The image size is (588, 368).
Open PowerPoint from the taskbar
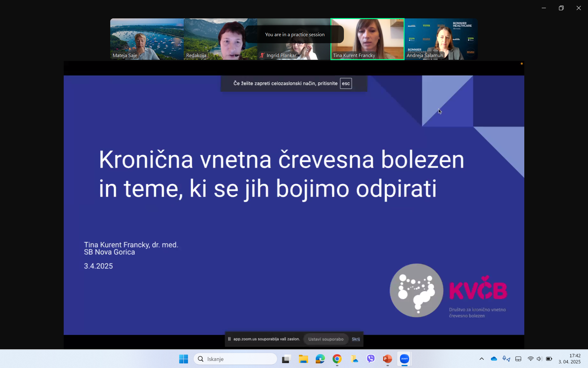click(x=387, y=359)
